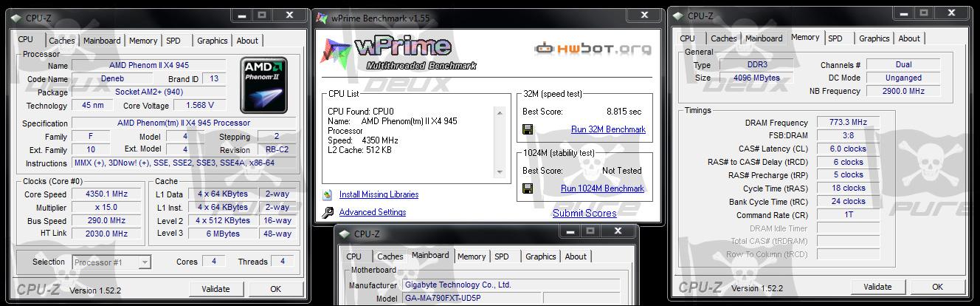
Task: Click OK in left CPU-Z window
Action: pyautogui.click(x=275, y=289)
